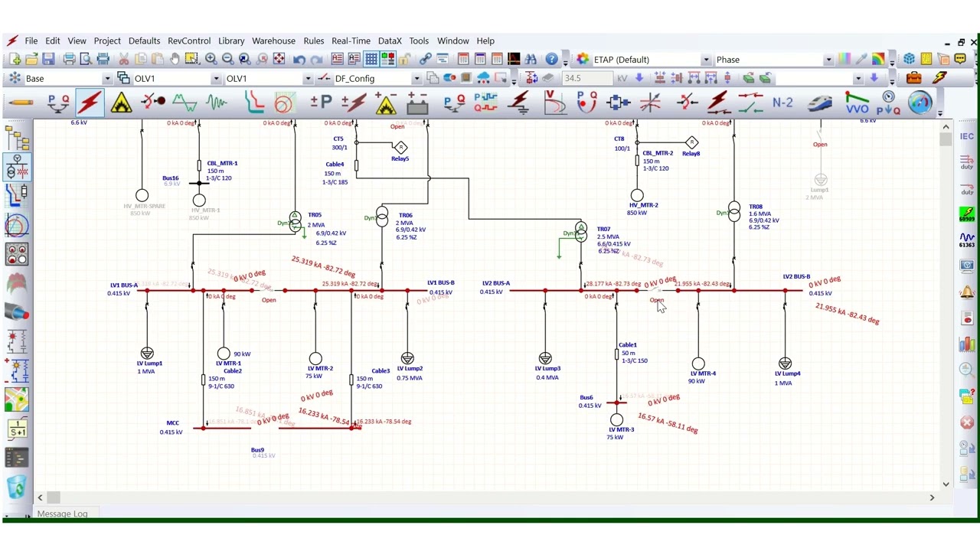Expand the ETAP (Default) theme dropdown
The width and height of the screenshot is (980, 551).
pyautogui.click(x=705, y=60)
